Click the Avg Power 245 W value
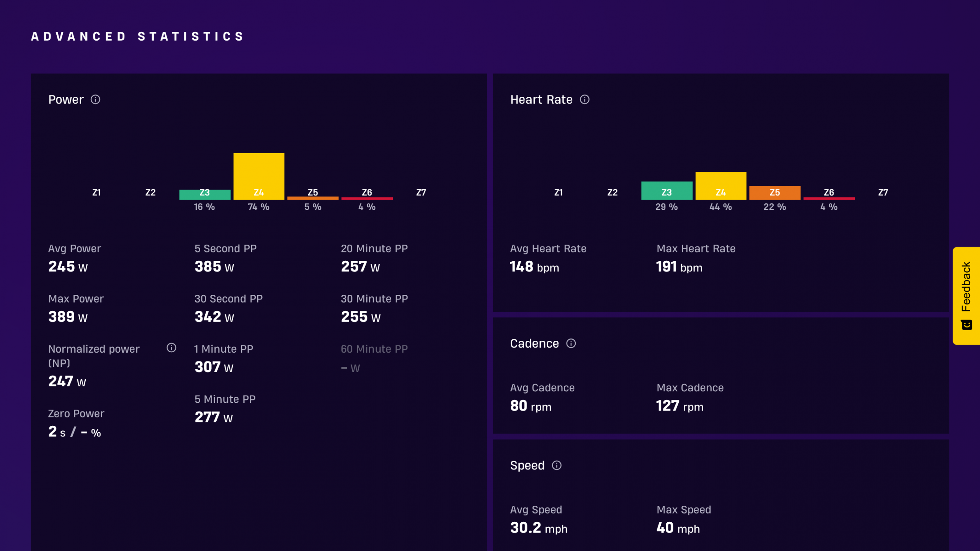 [68, 267]
